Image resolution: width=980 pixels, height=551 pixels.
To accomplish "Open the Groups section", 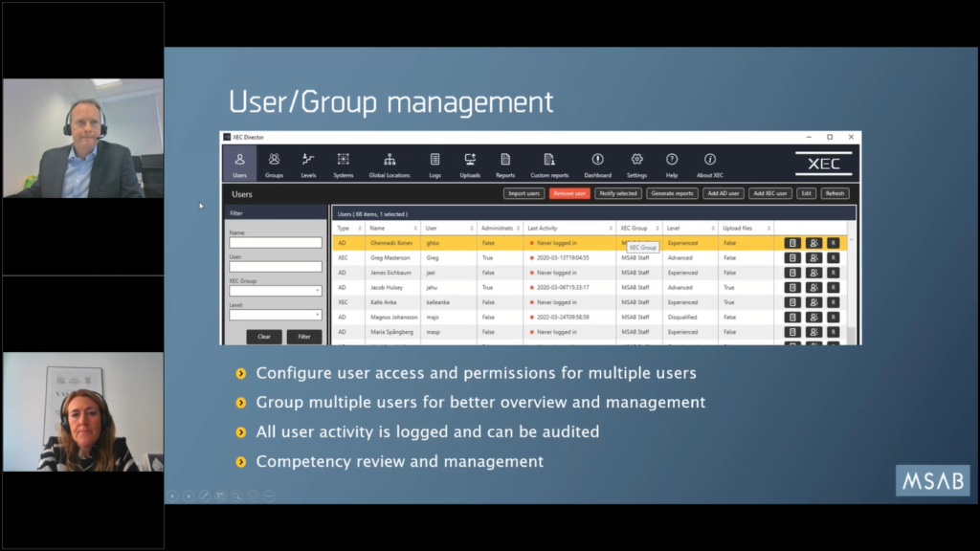I will point(274,165).
